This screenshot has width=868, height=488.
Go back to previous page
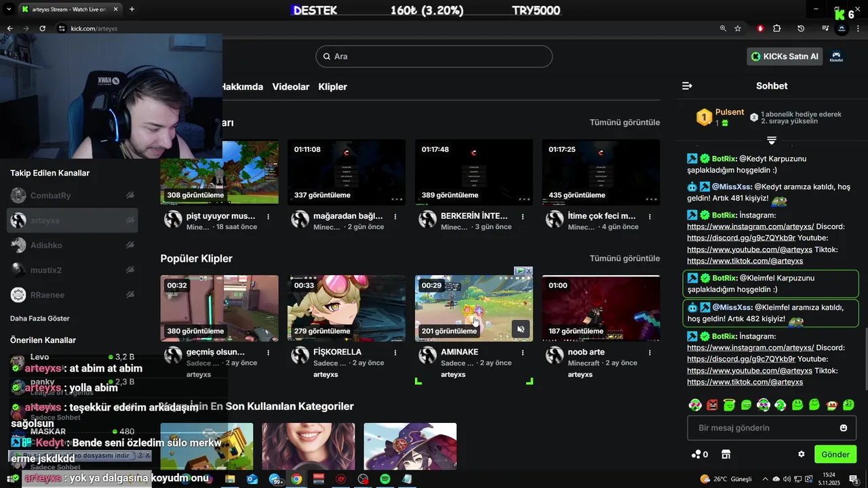pos(9,28)
